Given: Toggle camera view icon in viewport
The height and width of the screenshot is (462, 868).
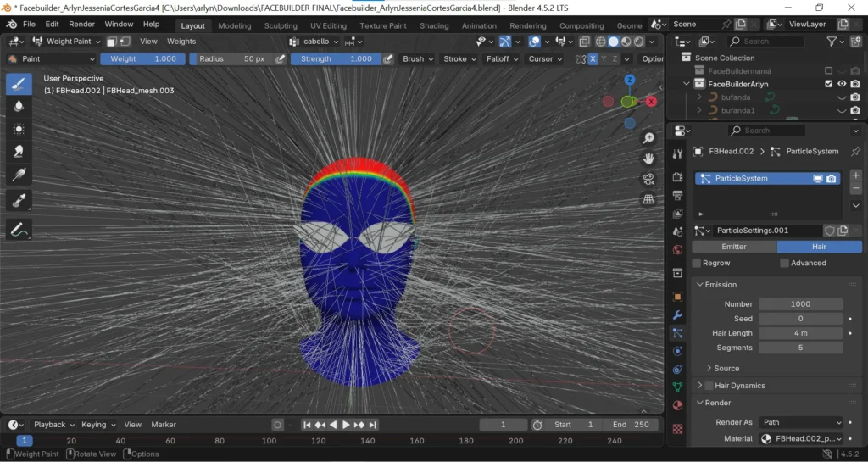Looking at the screenshot, I should pyautogui.click(x=648, y=179).
